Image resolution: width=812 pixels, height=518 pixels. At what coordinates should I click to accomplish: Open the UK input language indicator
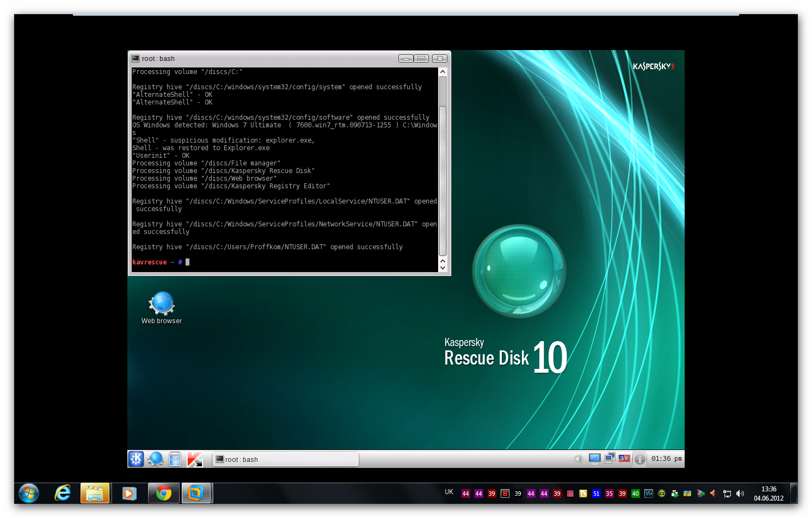tap(449, 492)
